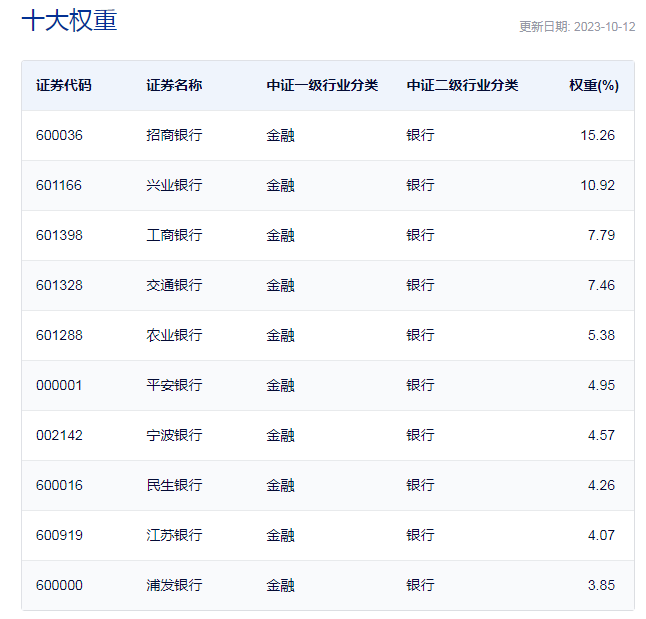Viewport: 646px width, 619px height.
Task: Click 银行 sector in the 交通银行 row
Action: click(420, 285)
